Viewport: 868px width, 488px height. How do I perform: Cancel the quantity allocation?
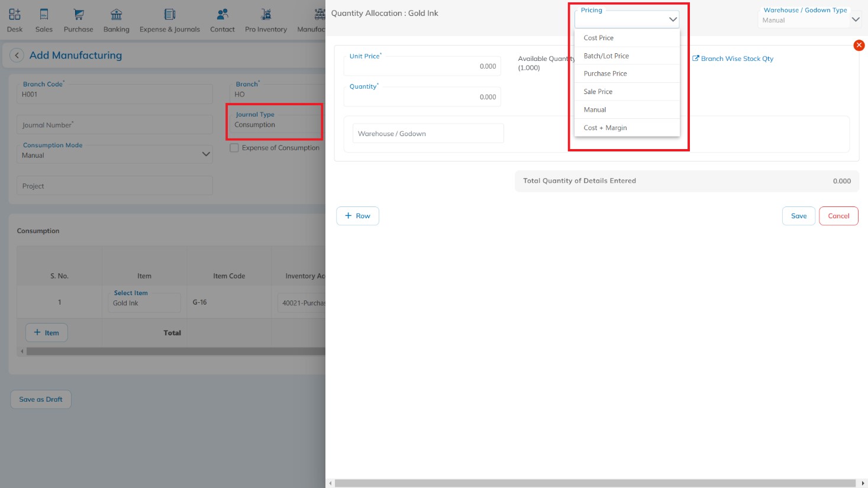click(838, 216)
